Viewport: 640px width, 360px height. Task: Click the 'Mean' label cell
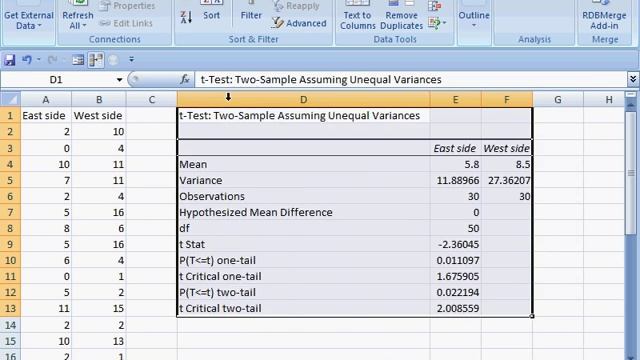[x=303, y=164]
